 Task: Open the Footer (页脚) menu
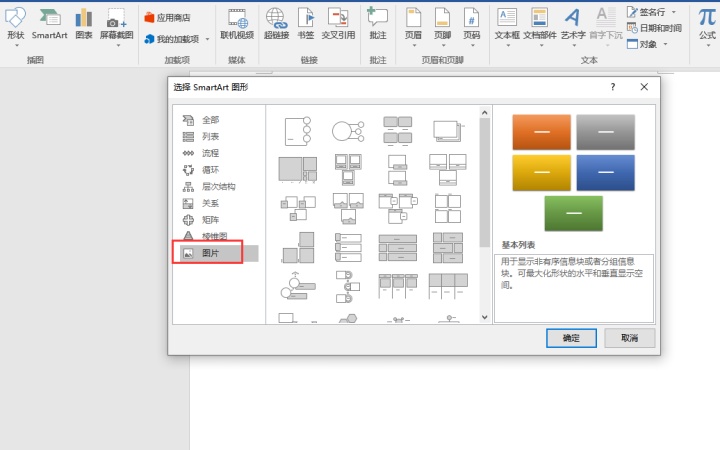click(x=443, y=25)
